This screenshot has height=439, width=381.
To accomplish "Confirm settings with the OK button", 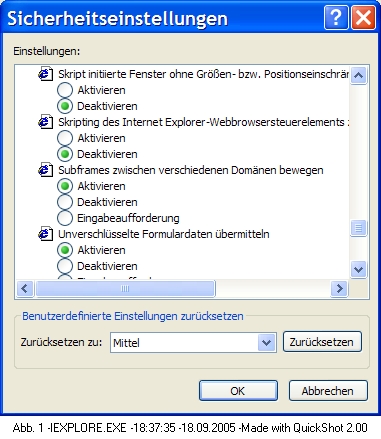I will click(238, 391).
